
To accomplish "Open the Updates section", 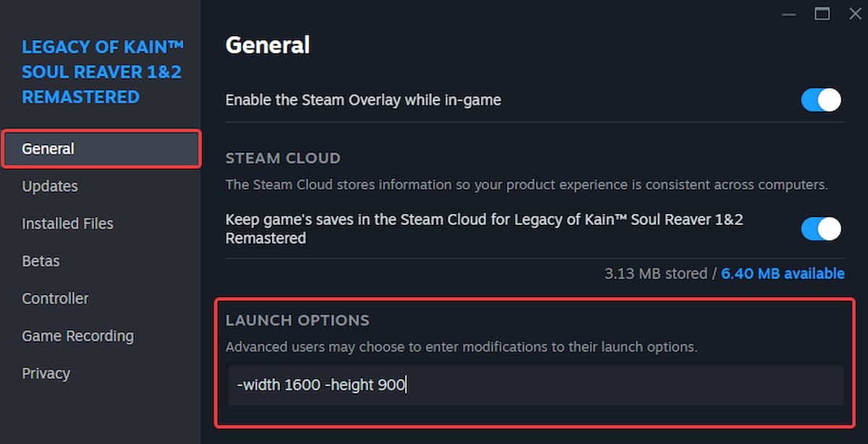I will point(50,187).
